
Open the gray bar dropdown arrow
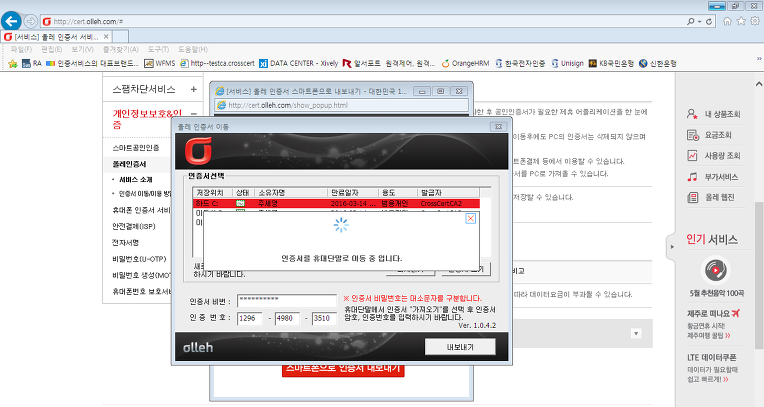pos(635,333)
